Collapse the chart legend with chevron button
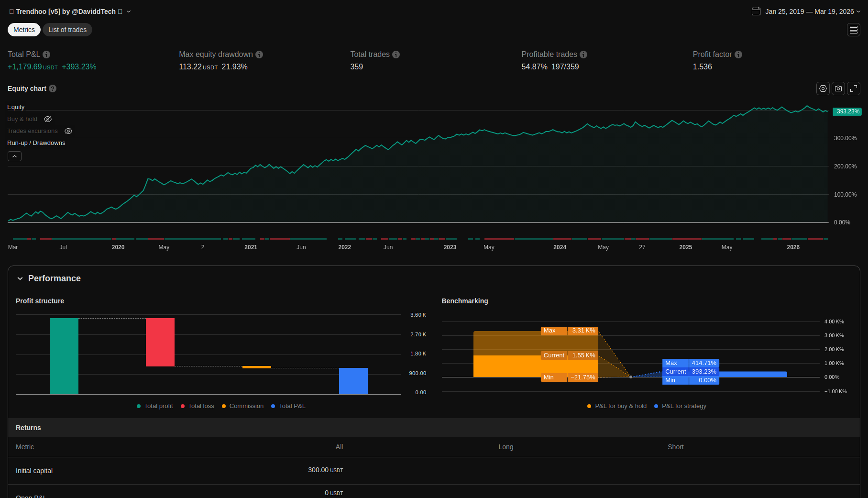Viewport: 868px width, 498px height. tap(14, 156)
